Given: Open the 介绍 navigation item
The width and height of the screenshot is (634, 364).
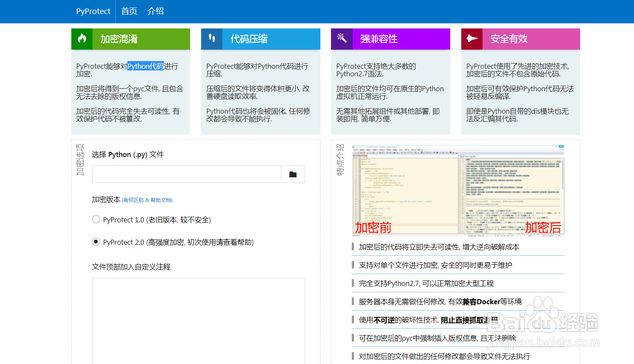Looking at the screenshot, I should tap(156, 11).
